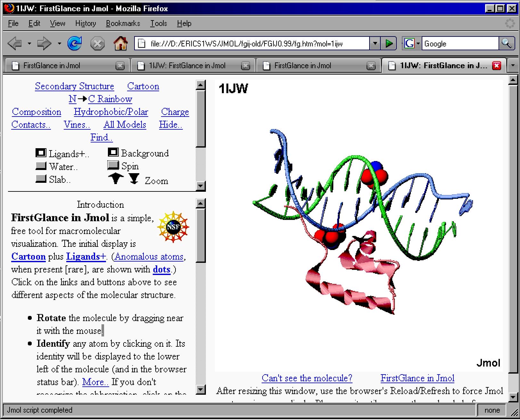Click the Google search magnifier icon

(x=506, y=43)
